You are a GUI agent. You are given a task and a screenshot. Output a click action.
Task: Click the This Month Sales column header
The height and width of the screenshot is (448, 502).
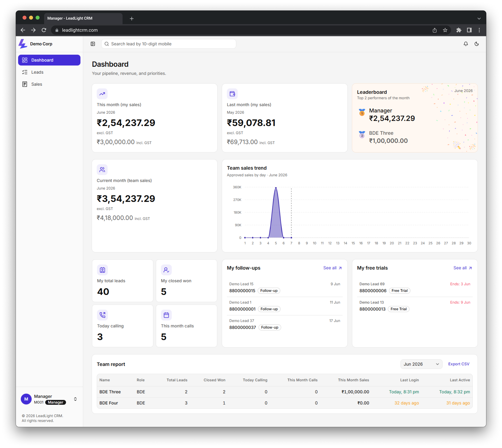point(353,380)
